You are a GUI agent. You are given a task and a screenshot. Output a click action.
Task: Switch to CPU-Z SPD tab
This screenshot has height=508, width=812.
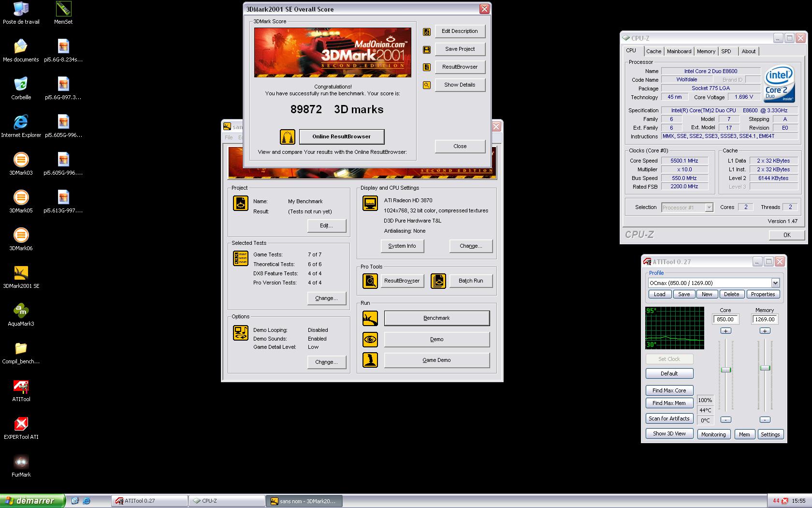click(x=726, y=51)
